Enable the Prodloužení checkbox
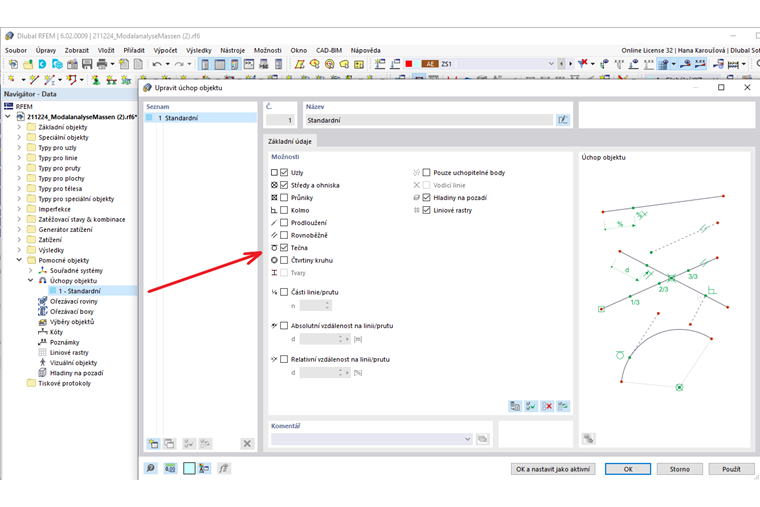 point(284,223)
